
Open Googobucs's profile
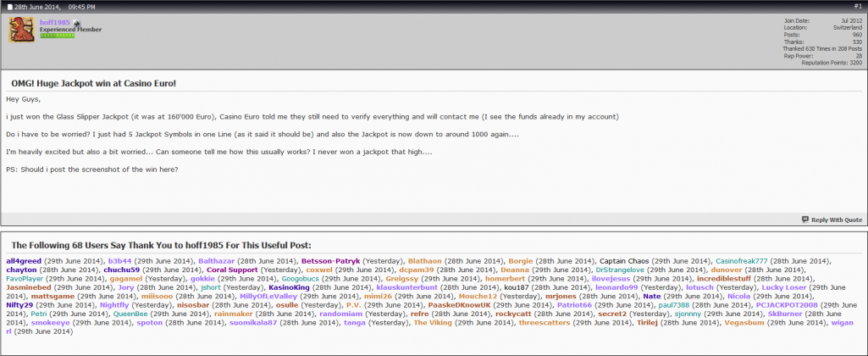[x=301, y=278]
